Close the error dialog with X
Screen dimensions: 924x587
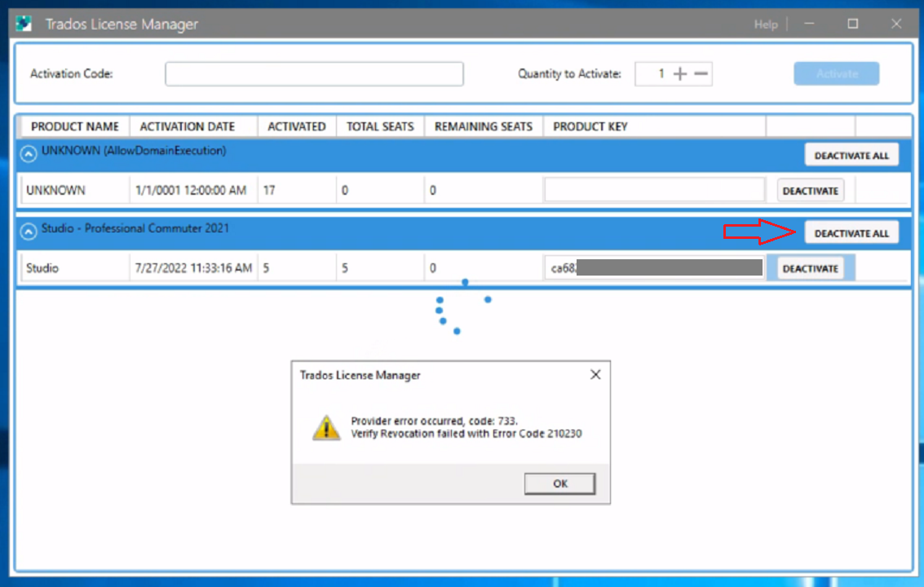click(595, 375)
